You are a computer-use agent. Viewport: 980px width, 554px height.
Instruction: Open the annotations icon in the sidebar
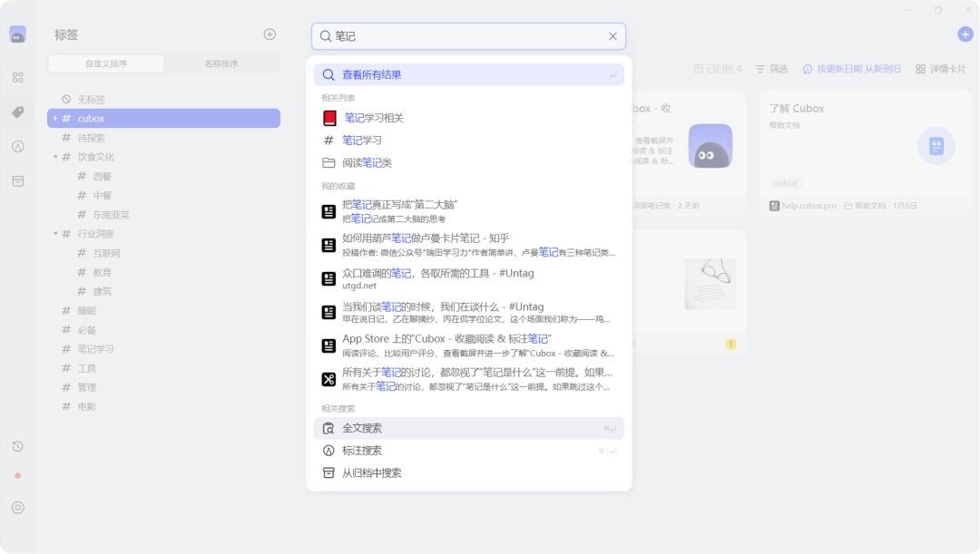17,146
